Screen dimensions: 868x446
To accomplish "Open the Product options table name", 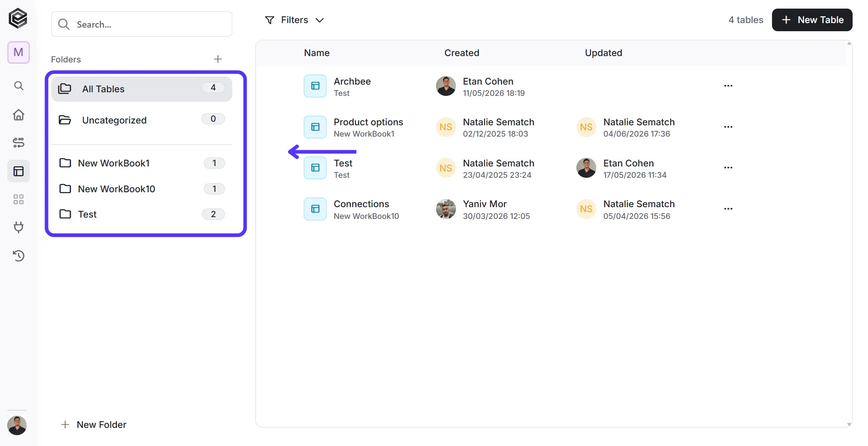I will (x=369, y=122).
